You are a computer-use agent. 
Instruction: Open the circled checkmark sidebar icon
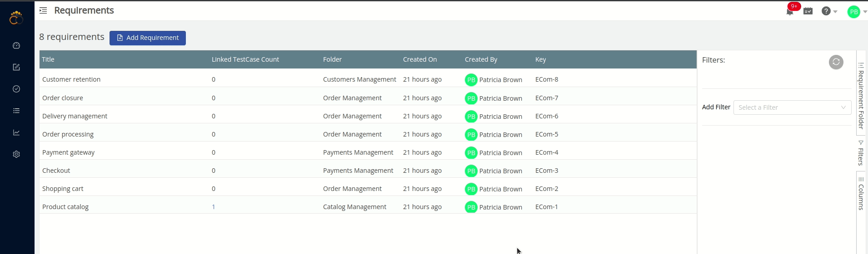coord(16,89)
